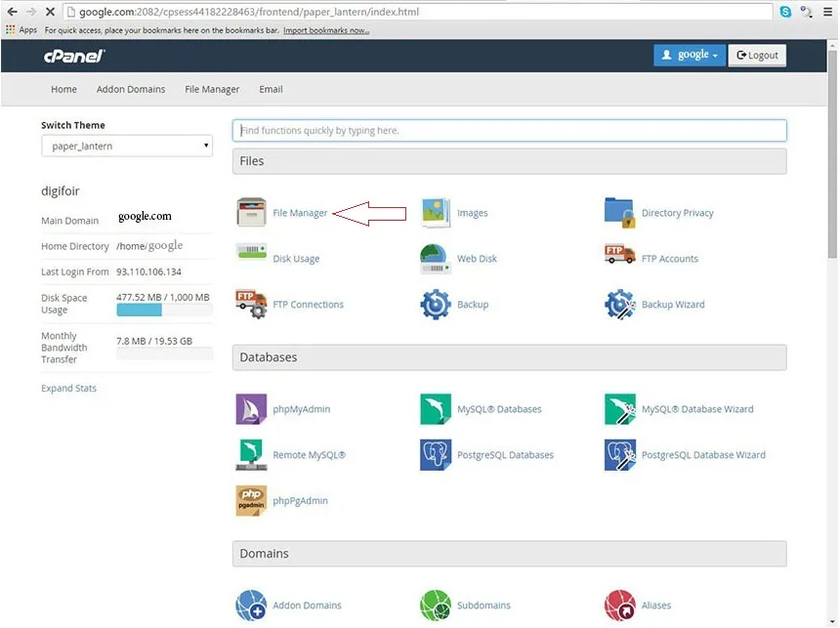This screenshot has height=628, width=840.
Task: Open the Directory Privacy folder icon
Action: pyautogui.click(x=620, y=212)
